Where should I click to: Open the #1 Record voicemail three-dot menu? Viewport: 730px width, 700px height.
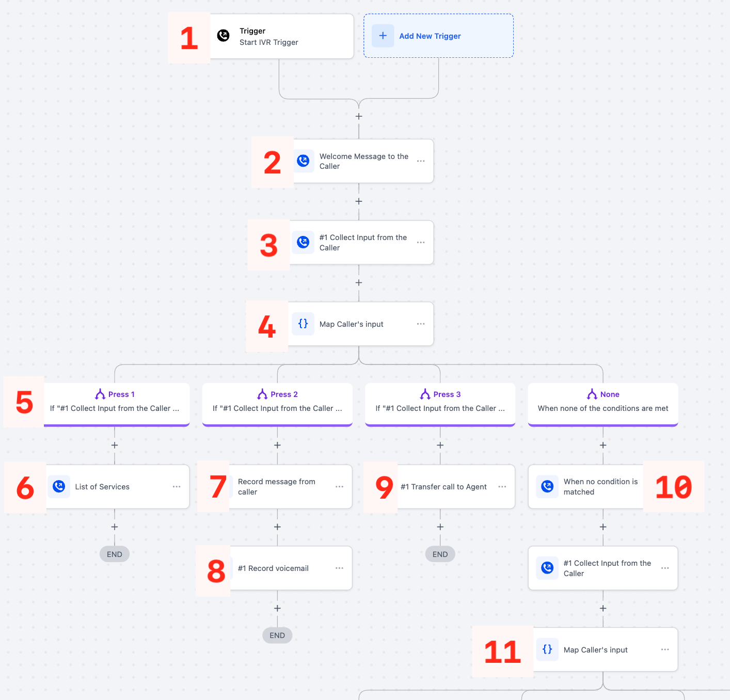pos(339,568)
